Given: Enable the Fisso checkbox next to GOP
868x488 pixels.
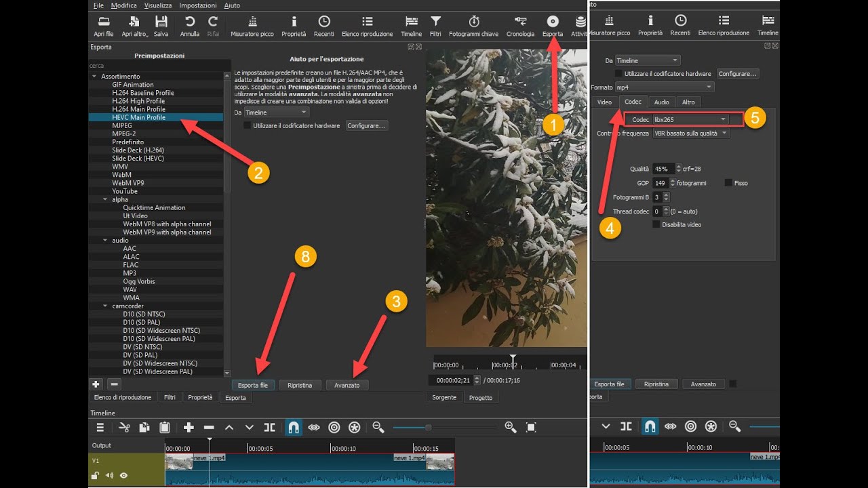Looking at the screenshot, I should 728,183.
